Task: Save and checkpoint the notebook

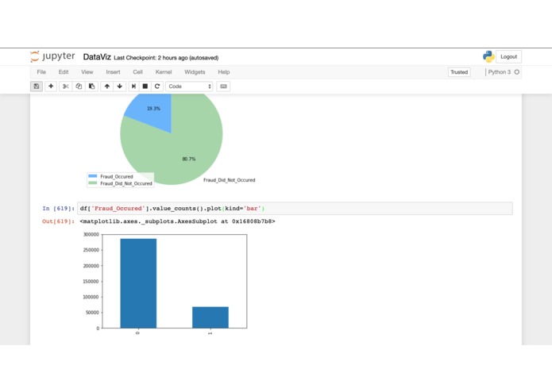Action: coord(37,86)
